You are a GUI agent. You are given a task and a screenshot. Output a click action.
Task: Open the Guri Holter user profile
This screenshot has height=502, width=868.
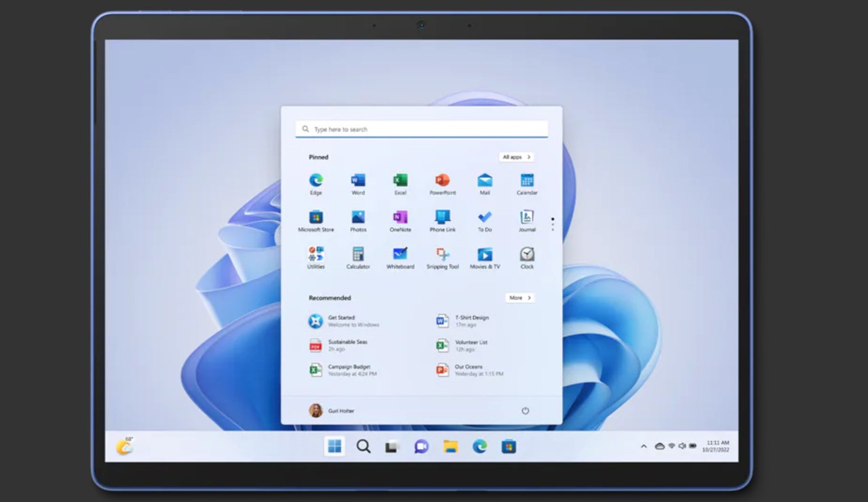tap(332, 411)
